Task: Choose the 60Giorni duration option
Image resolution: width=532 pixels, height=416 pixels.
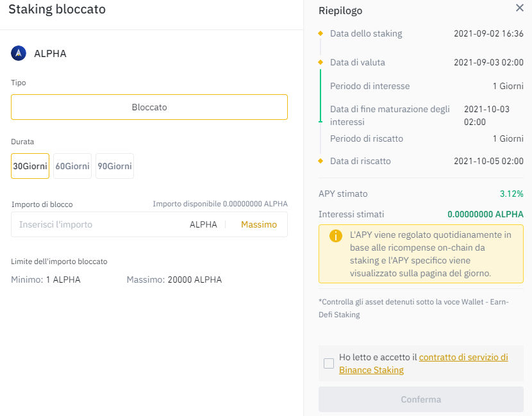Action: (72, 166)
